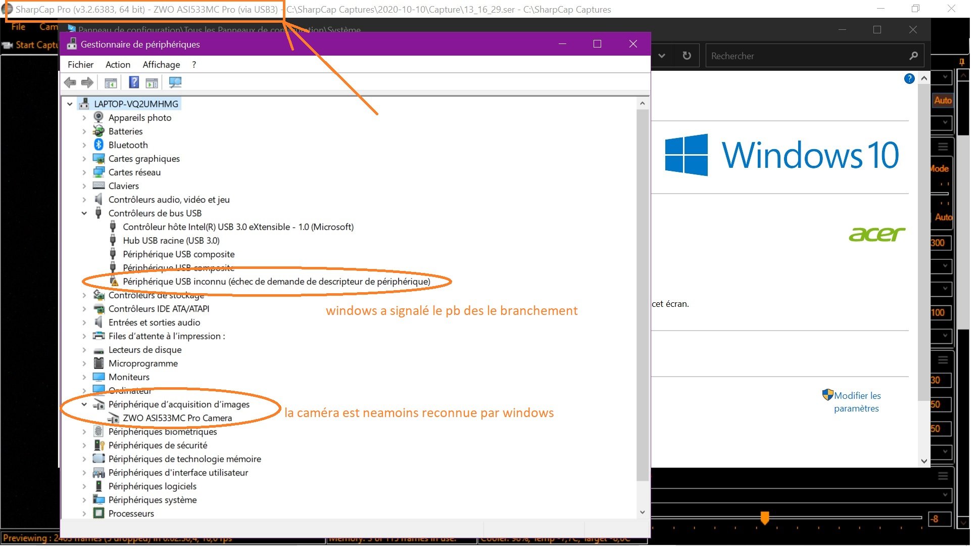Select Entrées et sorties audio row
The image size is (980, 549).
(154, 323)
